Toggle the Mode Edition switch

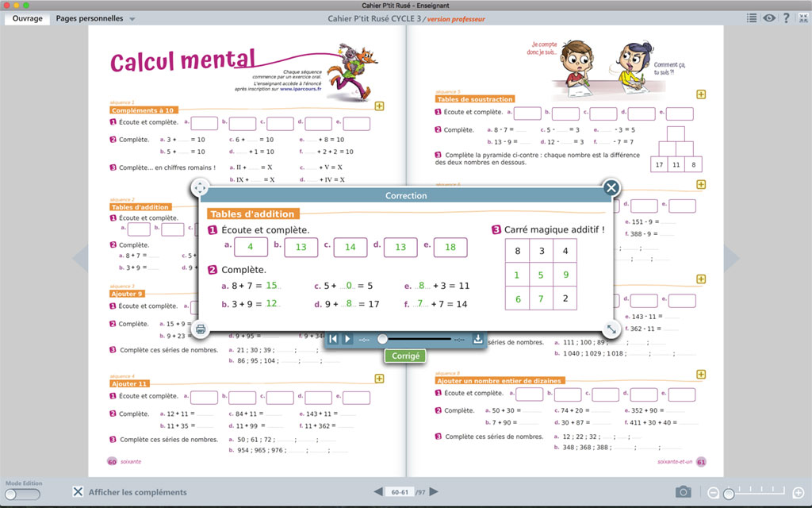click(22, 494)
